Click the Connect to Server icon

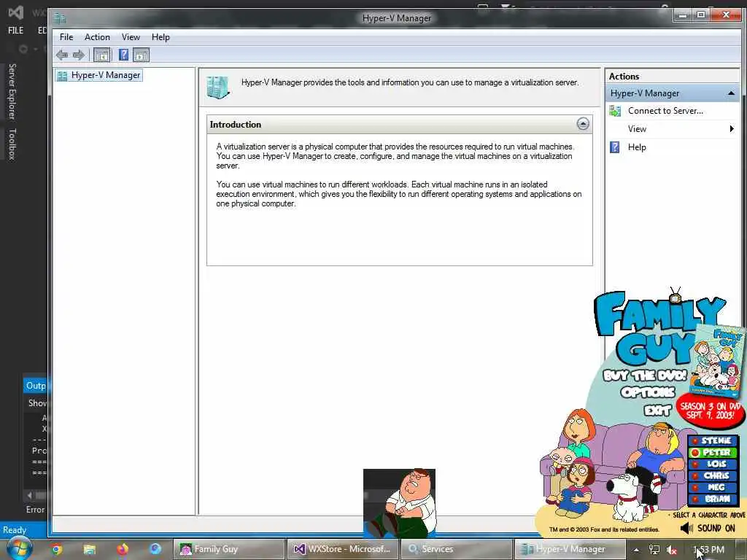(x=615, y=111)
